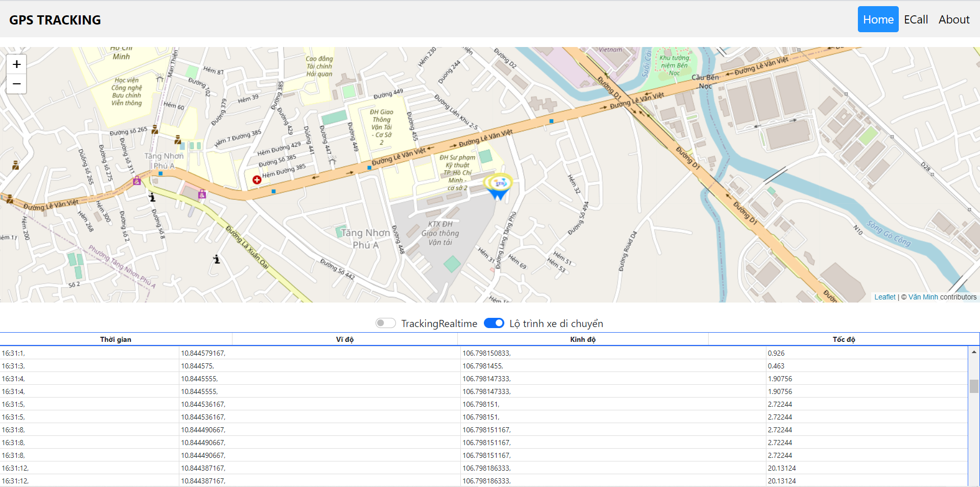The height and width of the screenshot is (487, 980).
Task: Zoom in using the map plus control
Action: (x=16, y=63)
